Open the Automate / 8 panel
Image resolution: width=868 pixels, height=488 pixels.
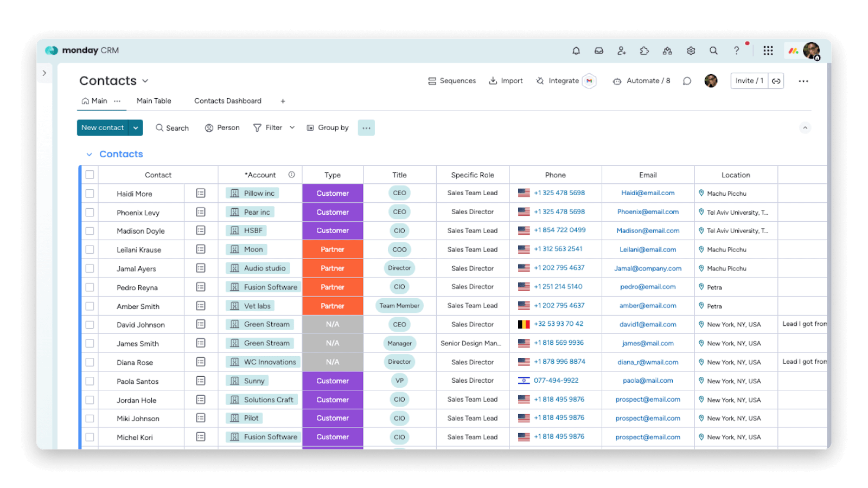tap(642, 81)
